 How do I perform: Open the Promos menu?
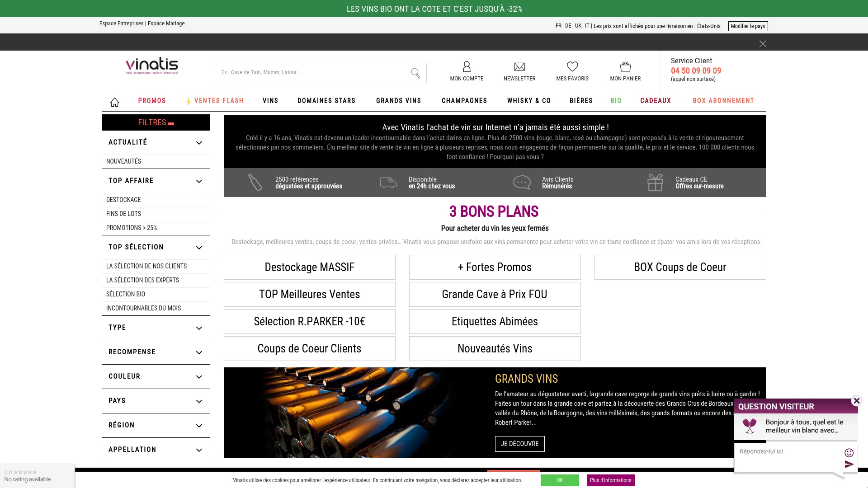pos(152,101)
